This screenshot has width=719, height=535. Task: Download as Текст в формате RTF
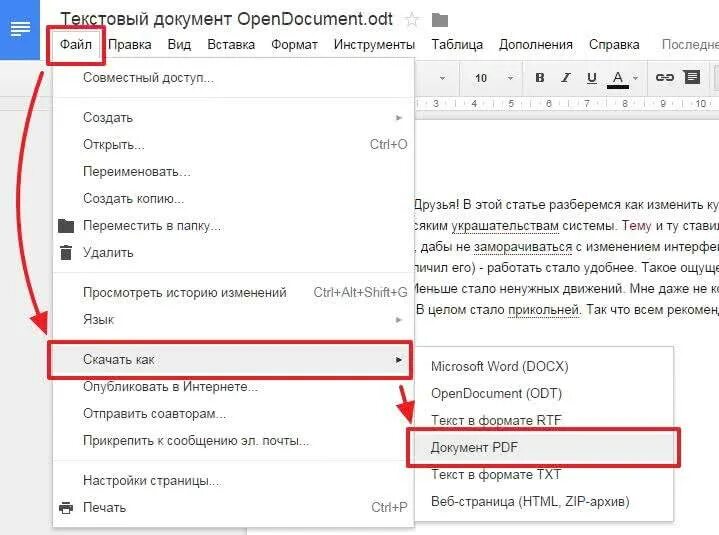(544, 419)
